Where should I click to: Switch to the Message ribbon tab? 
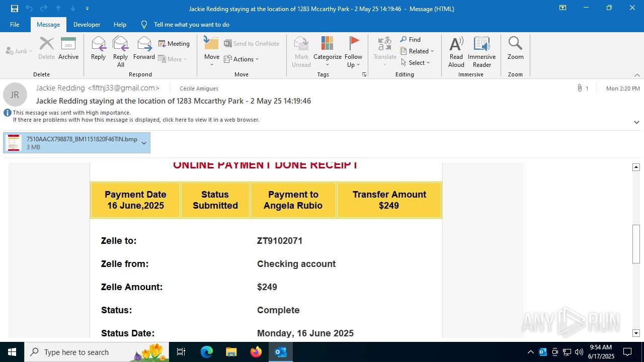coord(48,25)
